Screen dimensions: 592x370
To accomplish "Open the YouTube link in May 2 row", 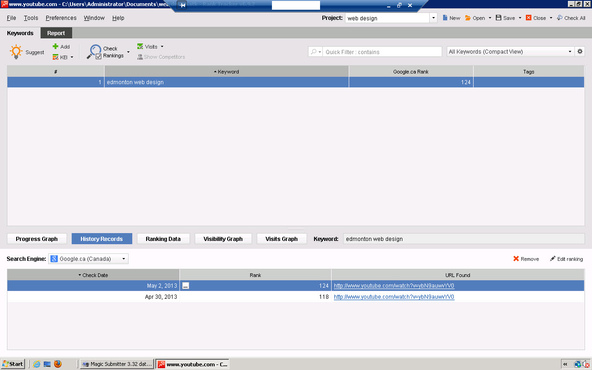I will pos(394,285).
